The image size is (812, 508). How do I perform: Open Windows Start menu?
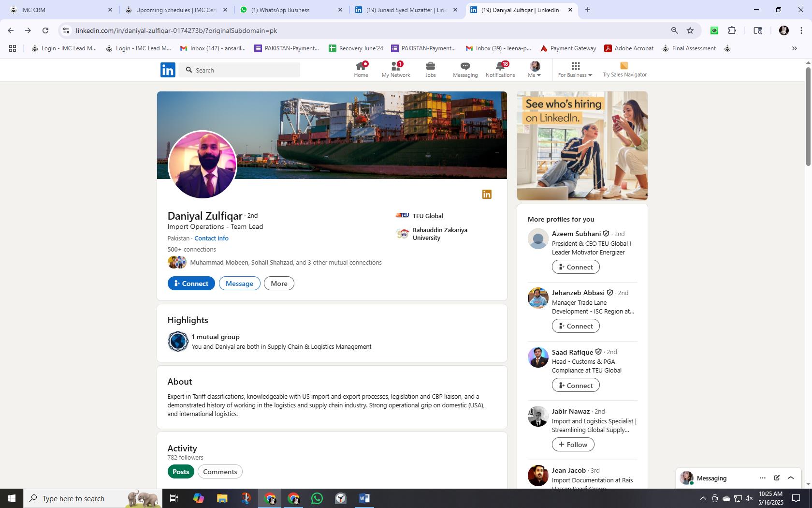[x=12, y=498]
